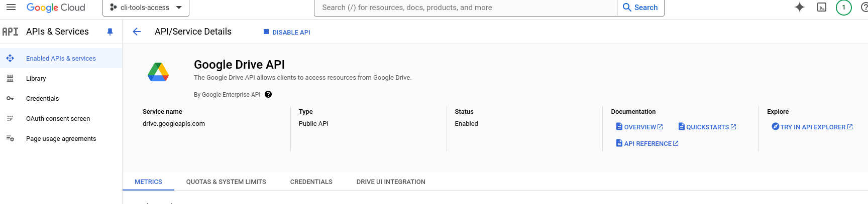The height and width of the screenshot is (204, 868).
Task: Open the Quickstarts documentation link
Action: coord(707,127)
